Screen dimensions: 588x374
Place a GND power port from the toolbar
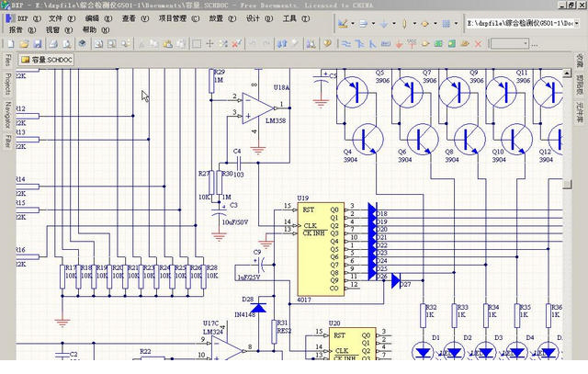point(399,44)
